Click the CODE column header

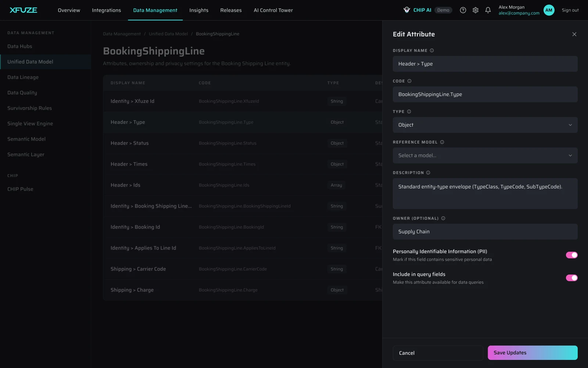pyautogui.click(x=205, y=83)
